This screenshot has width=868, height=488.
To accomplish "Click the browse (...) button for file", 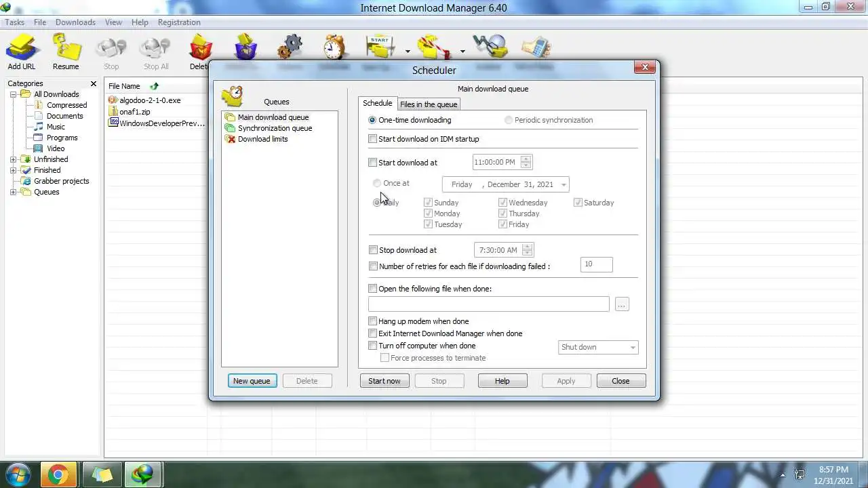I will 622,304.
